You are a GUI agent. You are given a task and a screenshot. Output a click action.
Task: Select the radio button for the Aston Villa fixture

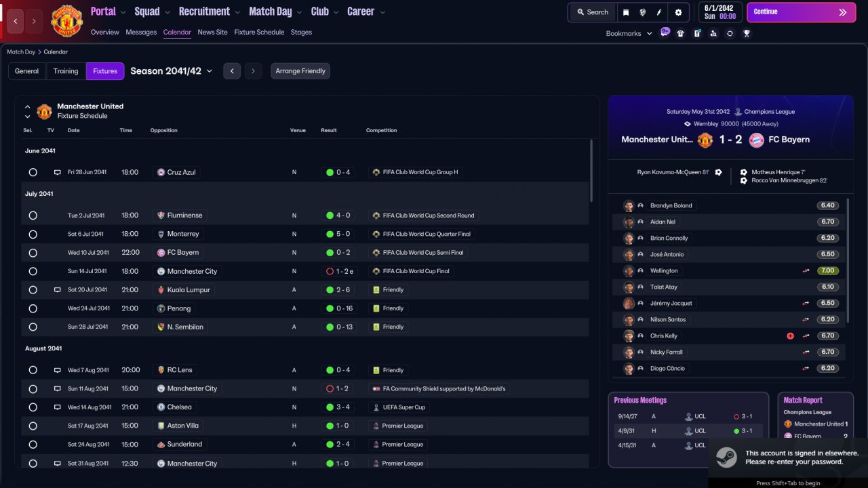(x=33, y=426)
